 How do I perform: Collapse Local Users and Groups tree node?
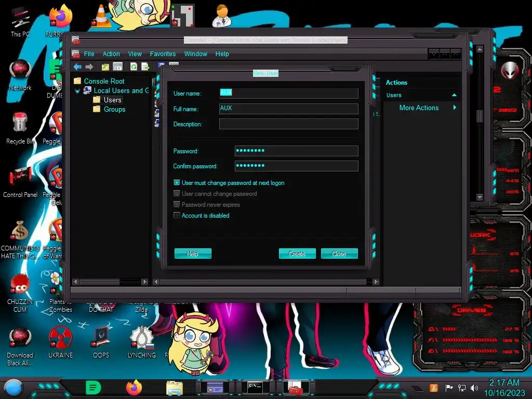click(77, 91)
